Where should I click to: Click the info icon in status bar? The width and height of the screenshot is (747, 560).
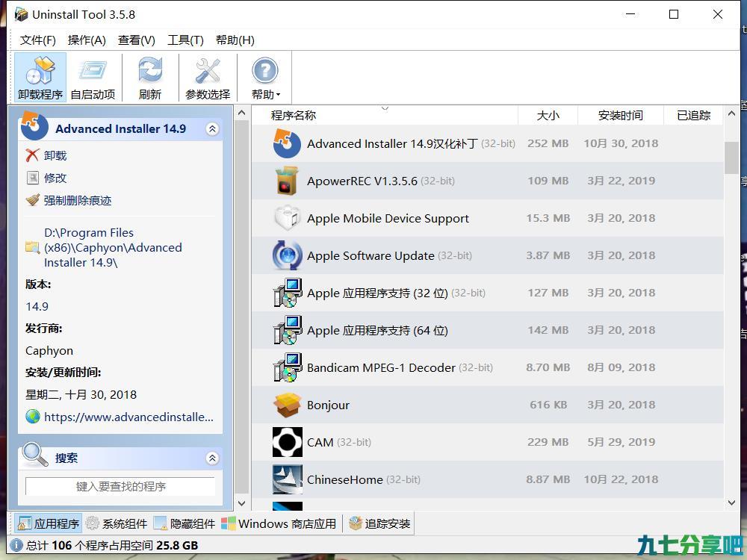coord(16,545)
